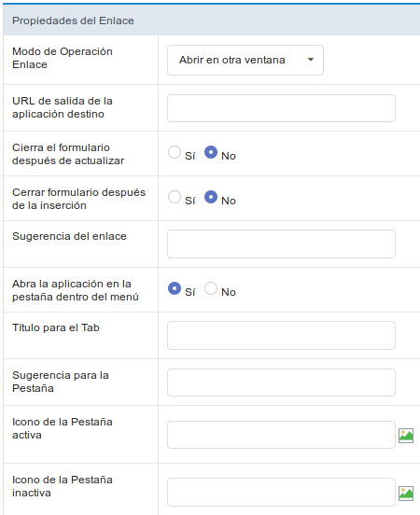Click the Sugerencia del enlace label

click(69, 236)
